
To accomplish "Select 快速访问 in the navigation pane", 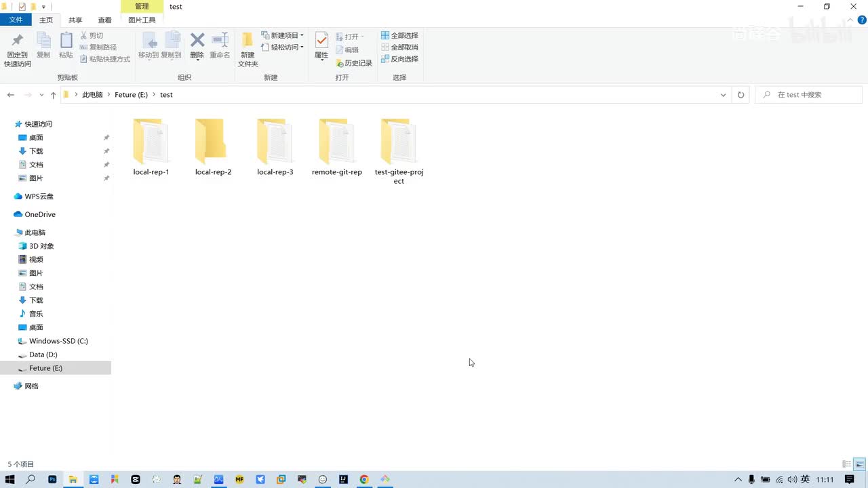I will click(x=38, y=124).
